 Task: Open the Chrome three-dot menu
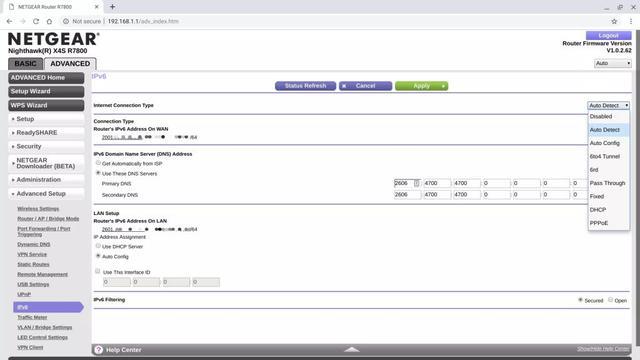tap(631, 21)
